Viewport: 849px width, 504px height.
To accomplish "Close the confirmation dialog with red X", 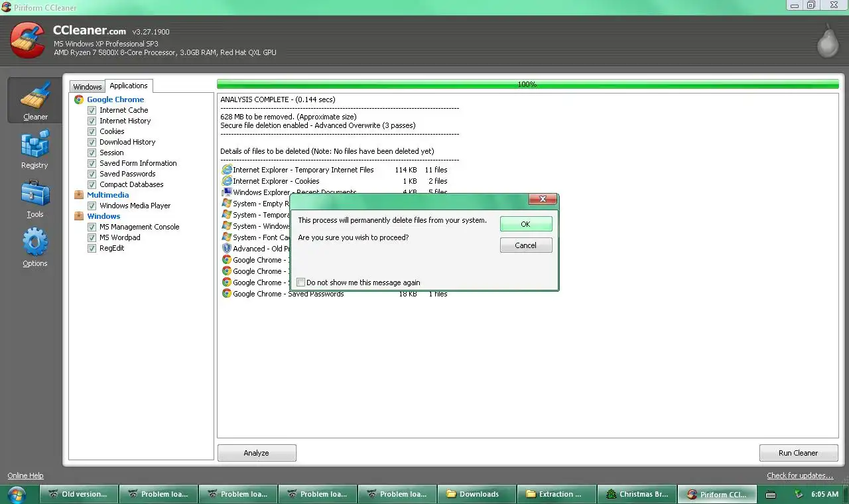I will point(543,200).
